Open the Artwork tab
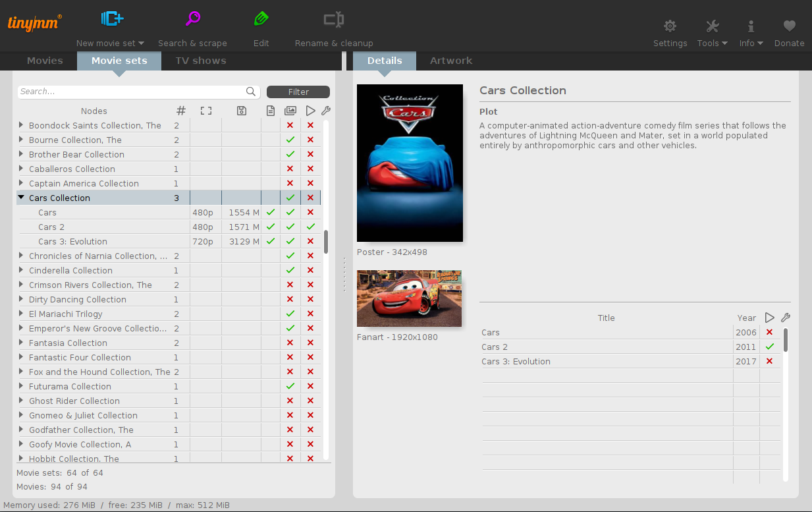This screenshot has height=512, width=812. click(x=451, y=61)
